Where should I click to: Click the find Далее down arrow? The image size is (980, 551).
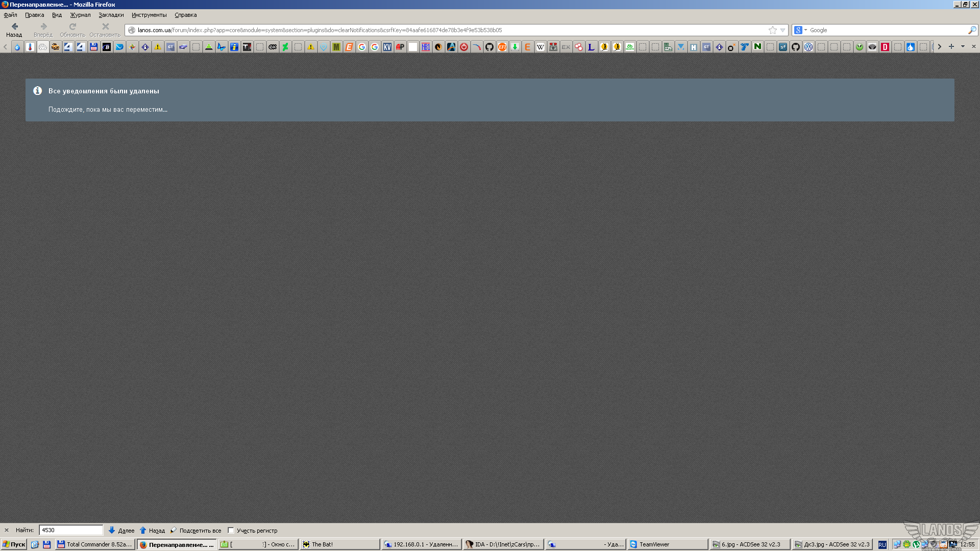click(x=112, y=530)
